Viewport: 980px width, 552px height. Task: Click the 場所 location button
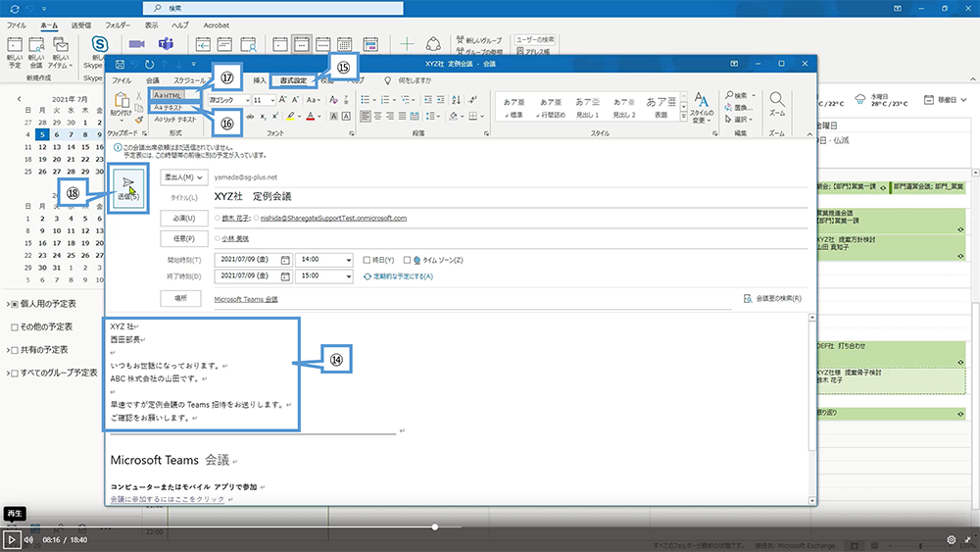180,299
